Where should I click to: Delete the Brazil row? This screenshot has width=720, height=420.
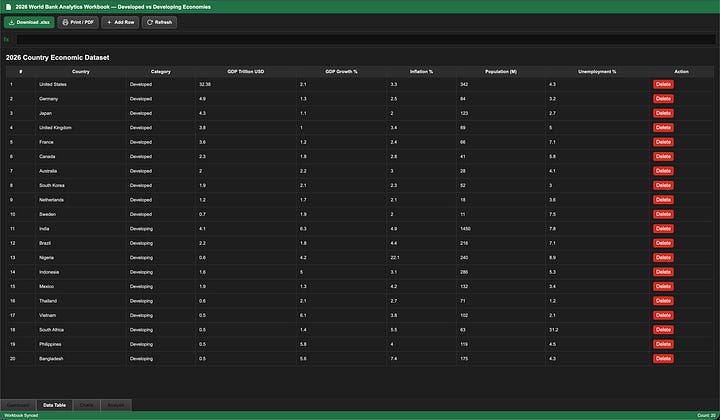pyautogui.click(x=663, y=243)
